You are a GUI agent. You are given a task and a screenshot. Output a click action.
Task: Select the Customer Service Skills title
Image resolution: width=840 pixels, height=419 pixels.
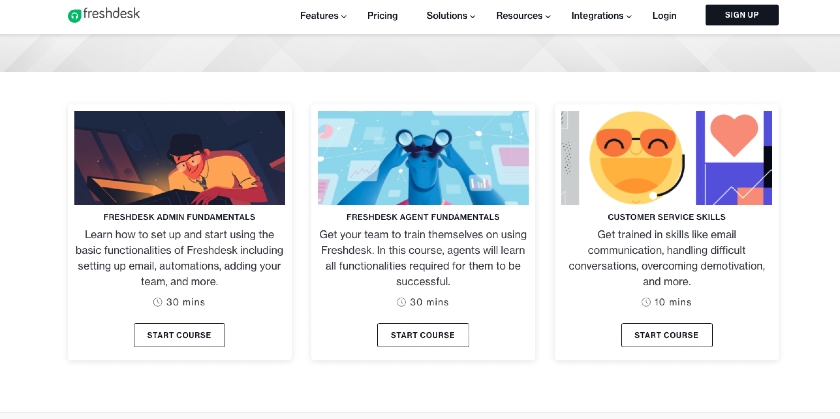click(x=666, y=217)
